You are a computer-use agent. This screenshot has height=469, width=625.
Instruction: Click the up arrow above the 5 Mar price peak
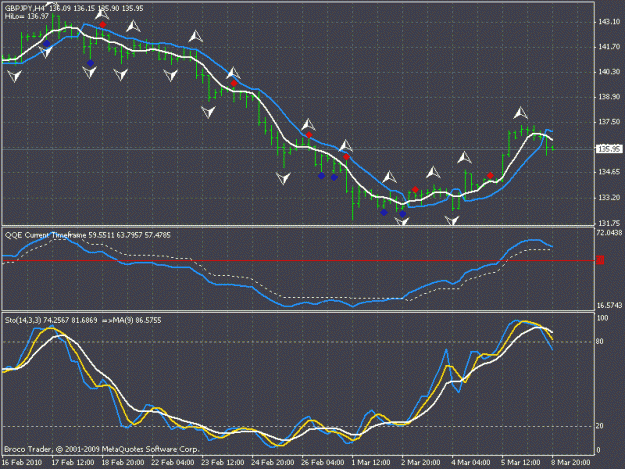click(520, 113)
